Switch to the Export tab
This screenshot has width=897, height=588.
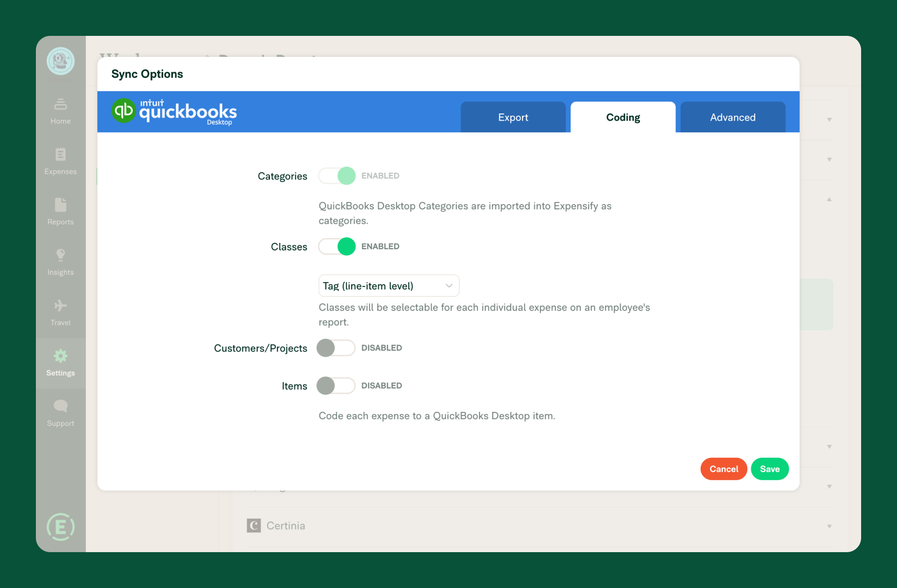coord(514,117)
